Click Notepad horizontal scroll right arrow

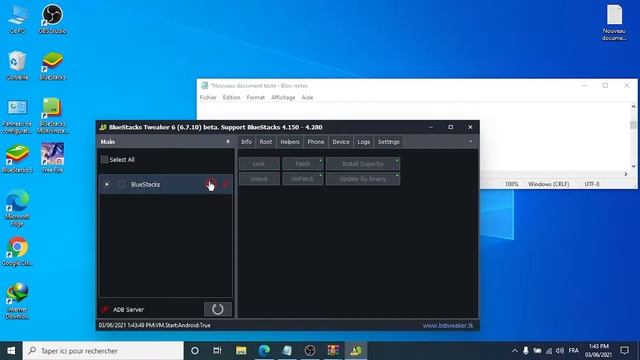(626, 174)
